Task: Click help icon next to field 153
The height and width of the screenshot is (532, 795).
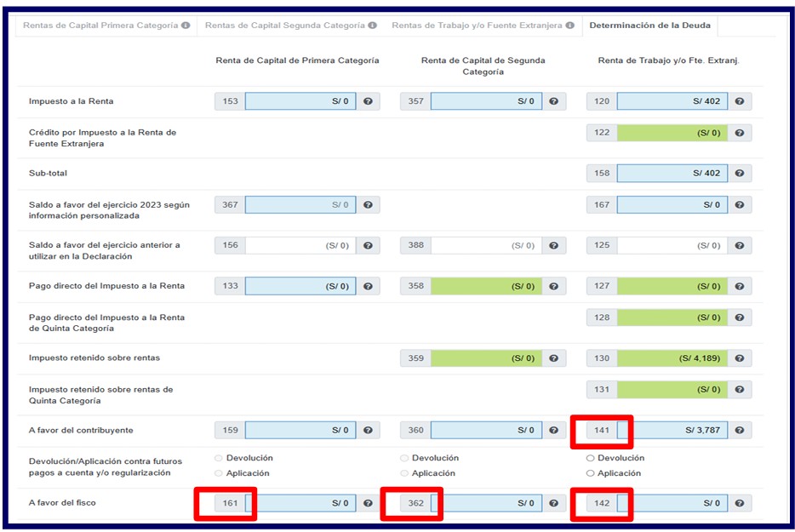Action: [x=368, y=102]
